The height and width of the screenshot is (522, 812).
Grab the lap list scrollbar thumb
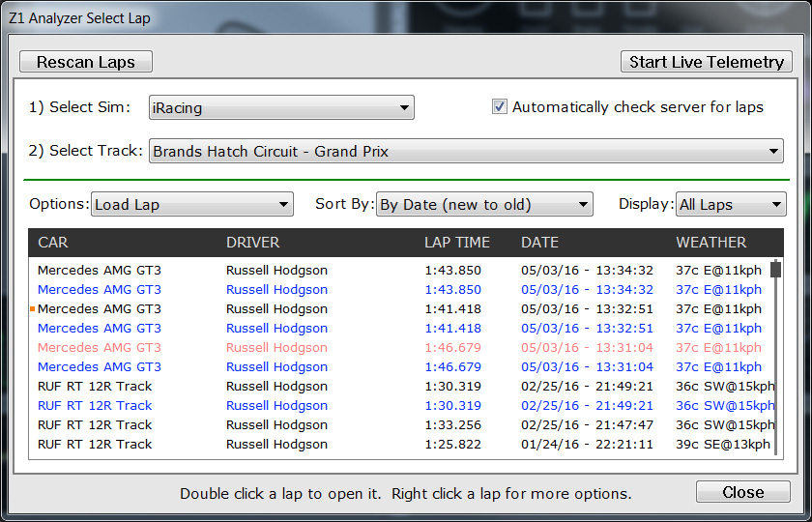(775, 270)
